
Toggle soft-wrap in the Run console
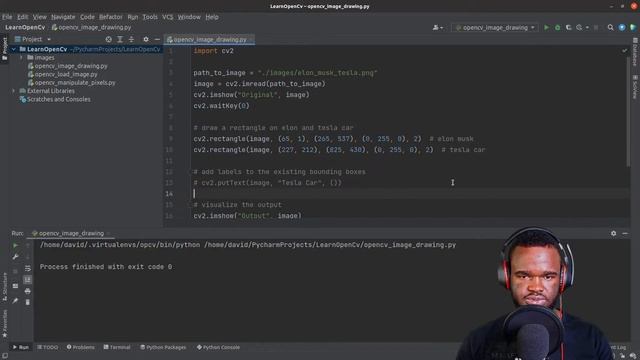tap(27, 268)
